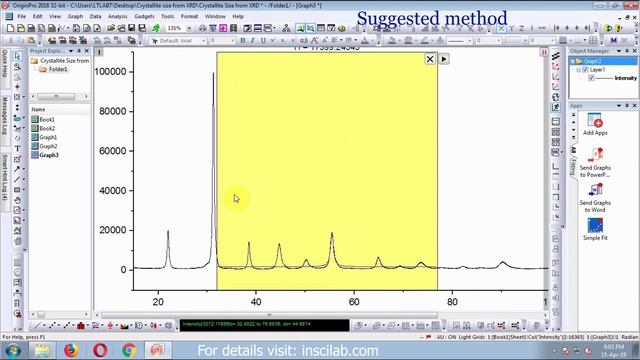This screenshot has width=640, height=360.
Task: Toggle Bold text formatting
Action: 243,40
